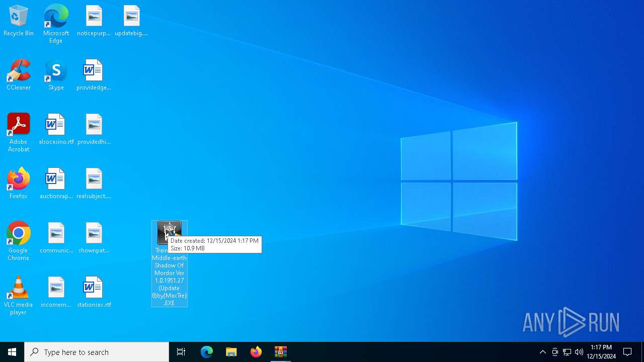Launch Edge from the taskbar

207,352
